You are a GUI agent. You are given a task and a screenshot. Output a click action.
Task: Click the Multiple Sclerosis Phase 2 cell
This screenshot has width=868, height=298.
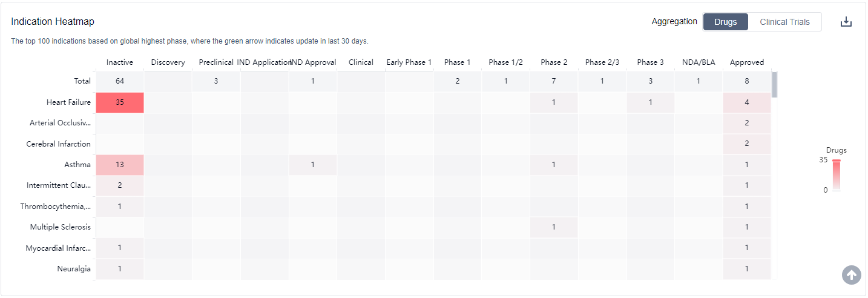pyautogui.click(x=554, y=227)
